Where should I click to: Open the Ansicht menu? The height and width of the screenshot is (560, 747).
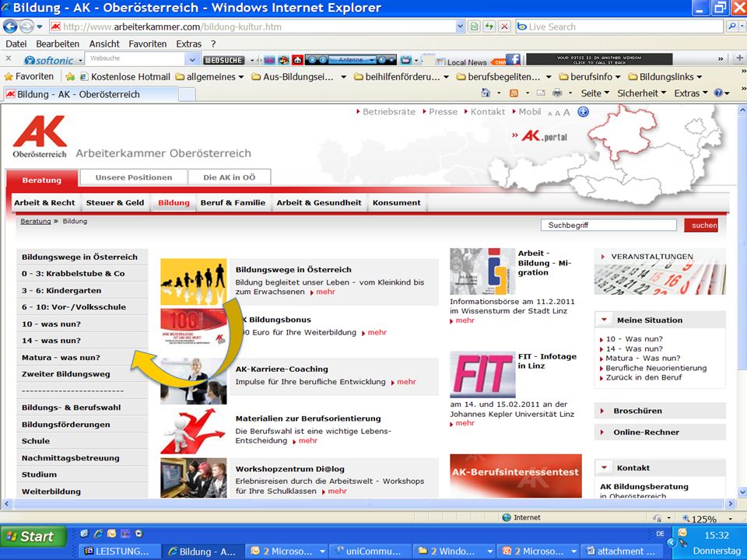(x=104, y=44)
